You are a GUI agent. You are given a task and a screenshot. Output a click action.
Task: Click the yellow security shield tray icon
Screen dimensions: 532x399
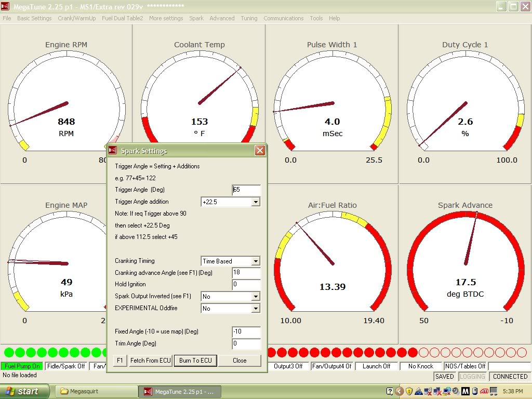coord(409,391)
